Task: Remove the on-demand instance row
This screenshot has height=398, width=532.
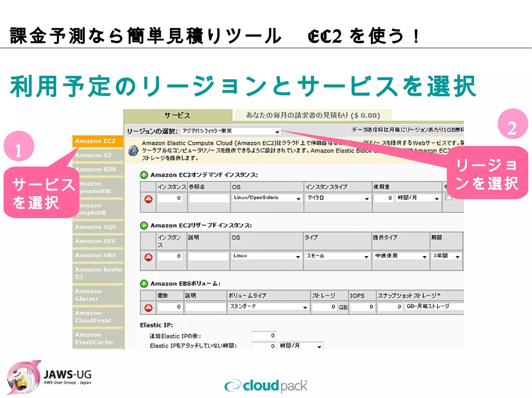Action: click(x=148, y=199)
